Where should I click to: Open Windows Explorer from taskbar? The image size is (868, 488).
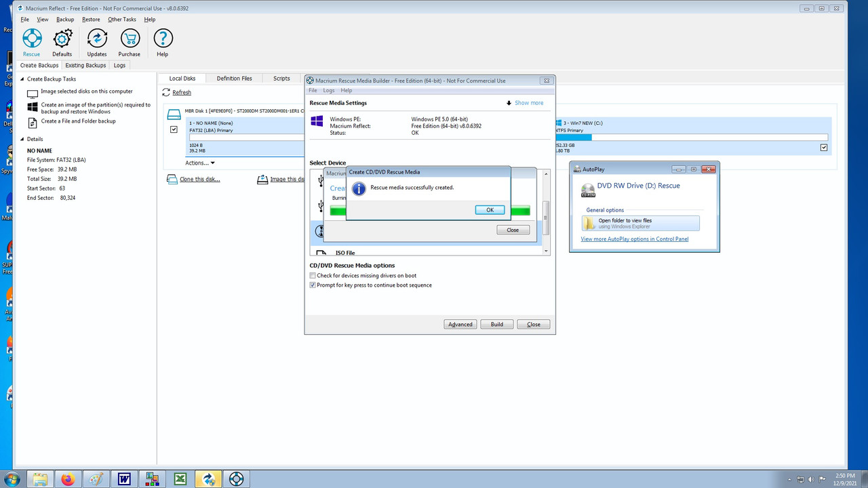pos(40,479)
